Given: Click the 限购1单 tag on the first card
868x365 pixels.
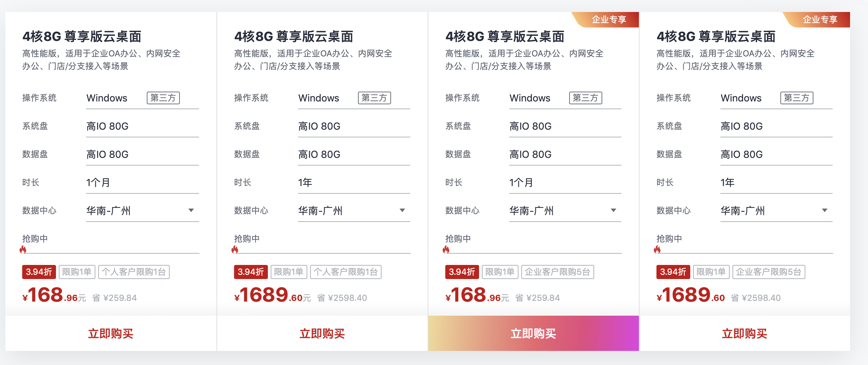Looking at the screenshot, I should pyautogui.click(x=77, y=272).
